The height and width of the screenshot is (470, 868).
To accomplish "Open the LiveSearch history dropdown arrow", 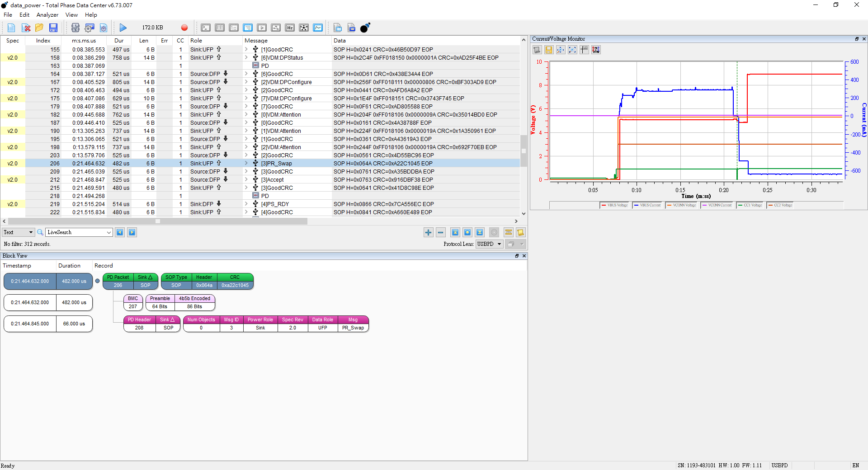I will click(109, 232).
